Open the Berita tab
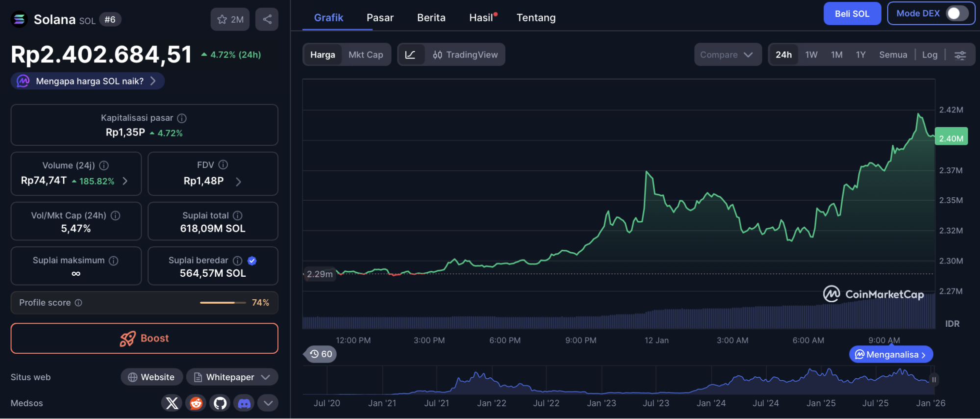This screenshot has width=980, height=419. point(431,18)
